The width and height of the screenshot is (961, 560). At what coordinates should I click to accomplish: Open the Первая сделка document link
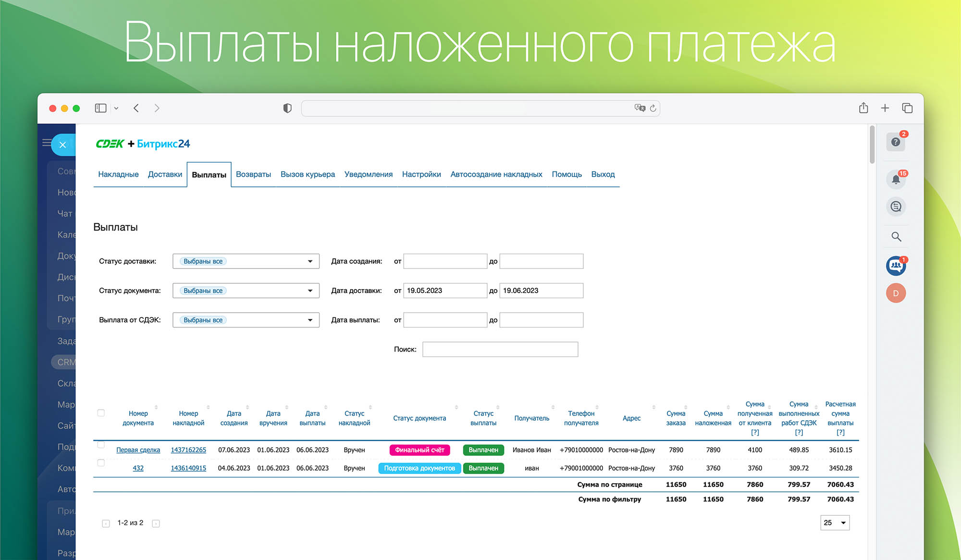point(138,450)
